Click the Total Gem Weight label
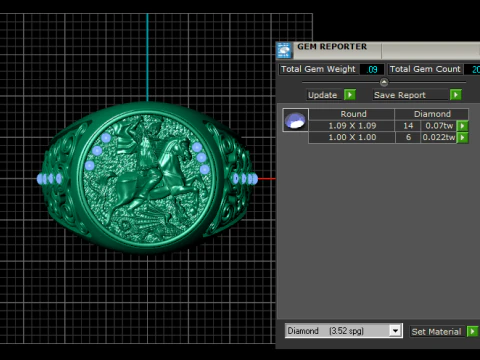 319,69
